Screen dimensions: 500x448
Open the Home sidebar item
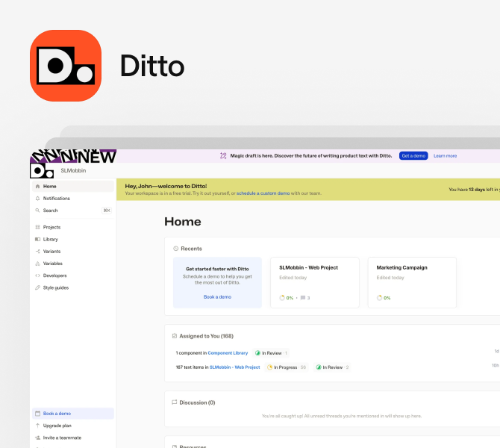[73, 187]
